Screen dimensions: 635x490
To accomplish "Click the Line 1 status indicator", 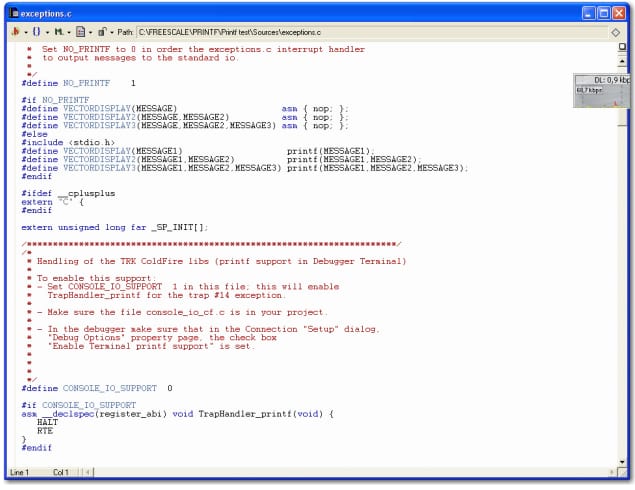I will click(22, 472).
